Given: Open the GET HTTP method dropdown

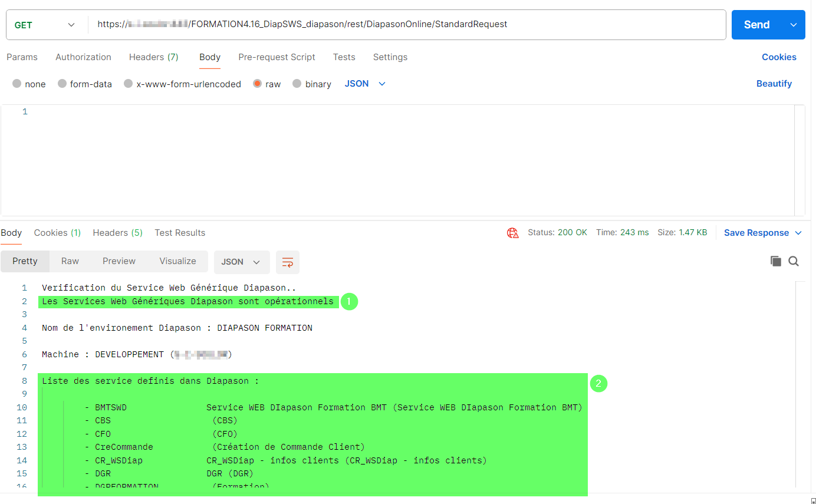Looking at the screenshot, I should tap(45, 25).
